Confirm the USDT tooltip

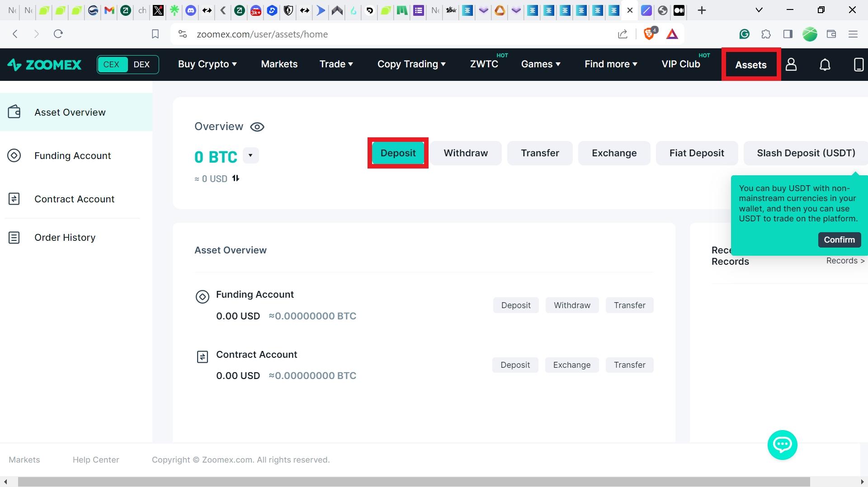[839, 240]
